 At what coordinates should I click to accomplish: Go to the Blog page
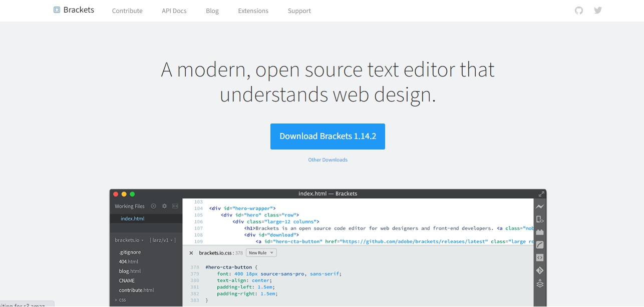pos(212,11)
